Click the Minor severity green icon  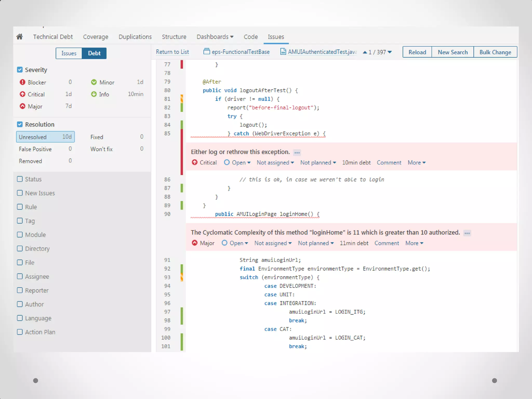[x=94, y=82]
